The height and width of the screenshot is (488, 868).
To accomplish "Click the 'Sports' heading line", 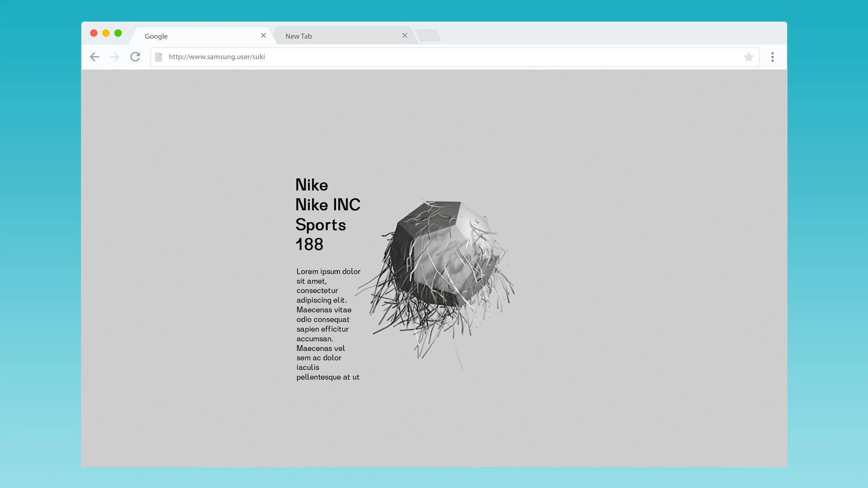I will point(321,225).
